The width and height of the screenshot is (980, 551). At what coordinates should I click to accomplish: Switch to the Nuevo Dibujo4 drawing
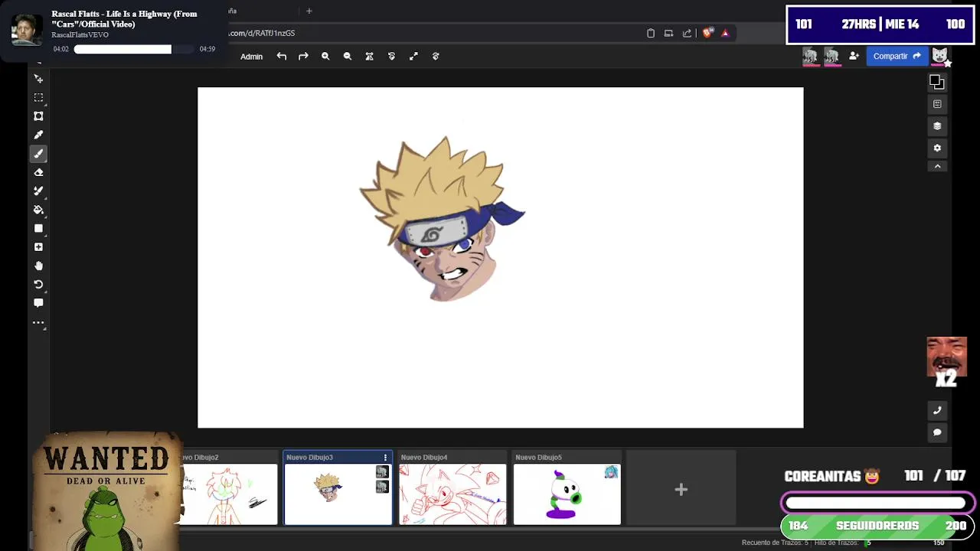(x=452, y=494)
